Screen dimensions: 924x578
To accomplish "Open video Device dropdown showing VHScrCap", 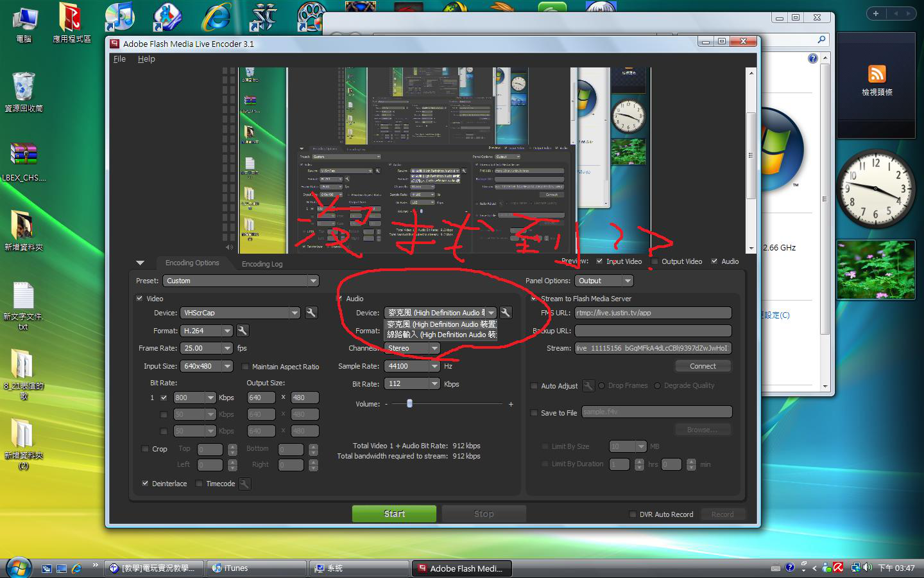I will tap(240, 313).
